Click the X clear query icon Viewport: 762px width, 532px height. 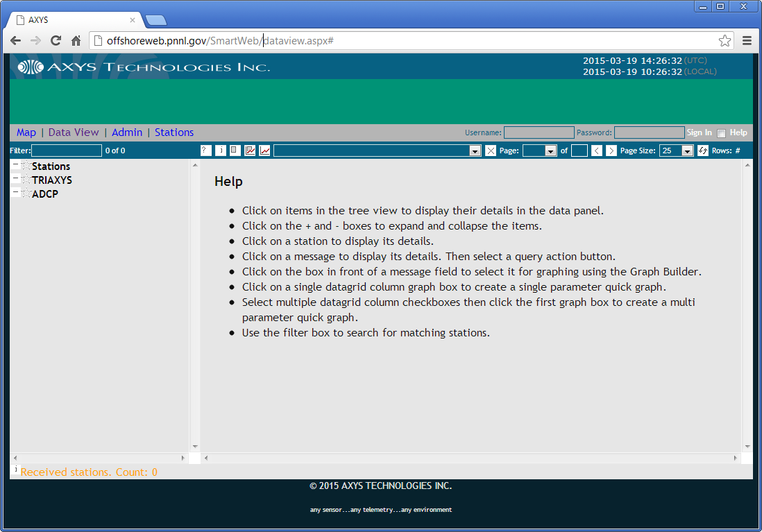coord(491,151)
